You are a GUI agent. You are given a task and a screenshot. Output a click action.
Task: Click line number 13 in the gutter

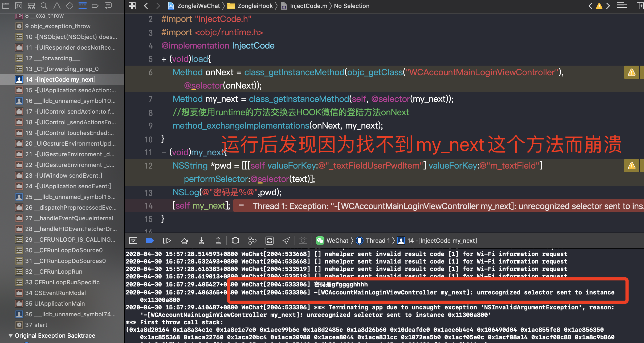coord(148,193)
